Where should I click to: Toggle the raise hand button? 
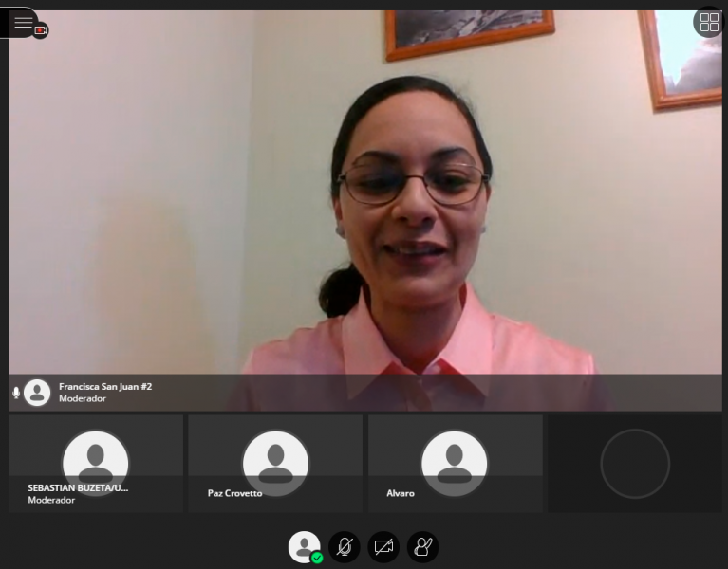(x=423, y=547)
